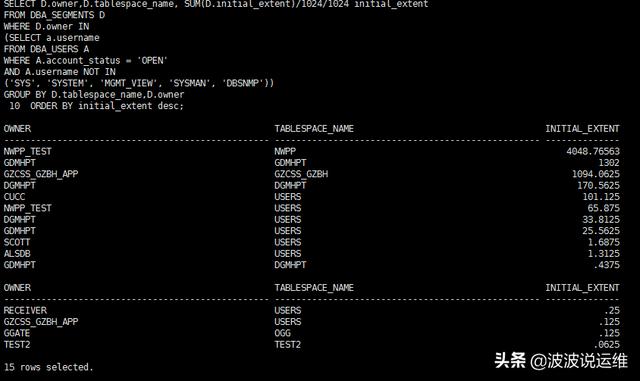640x381 pixels.
Task: Click owner GDMHPT in the 1302 row
Action: 20,163
